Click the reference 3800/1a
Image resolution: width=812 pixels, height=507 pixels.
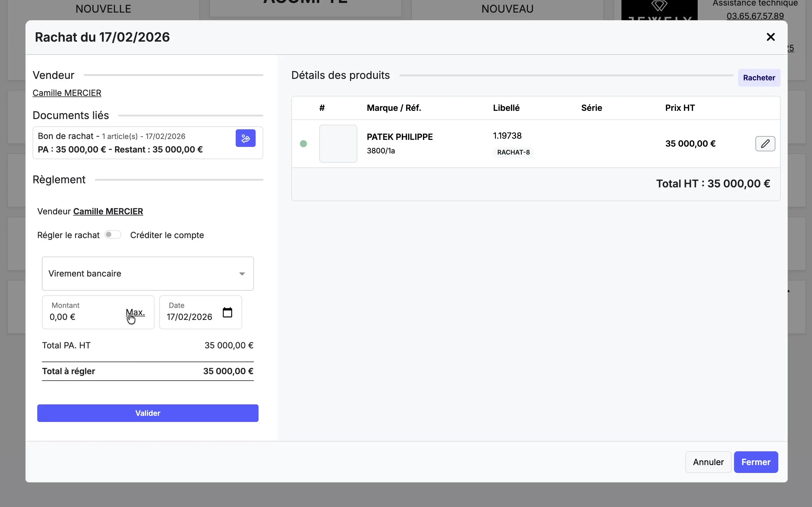[x=381, y=151]
